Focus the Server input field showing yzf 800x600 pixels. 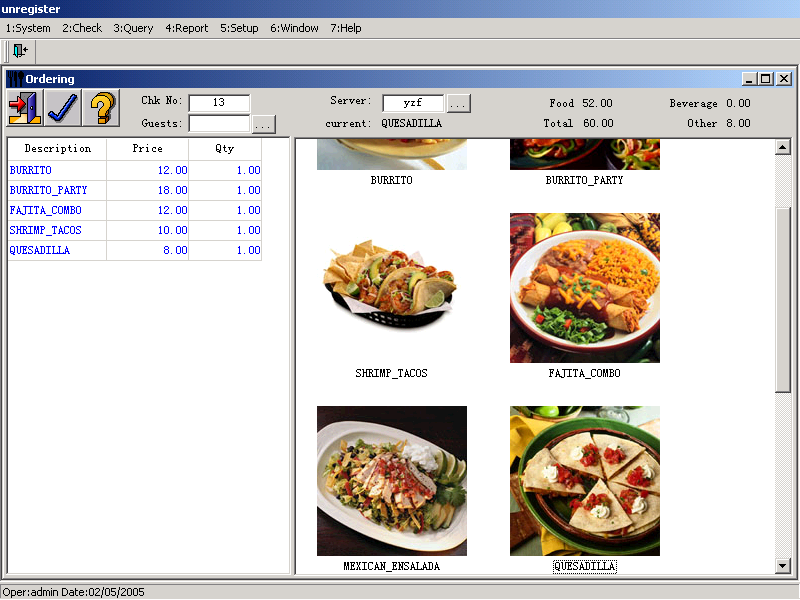[x=413, y=103]
